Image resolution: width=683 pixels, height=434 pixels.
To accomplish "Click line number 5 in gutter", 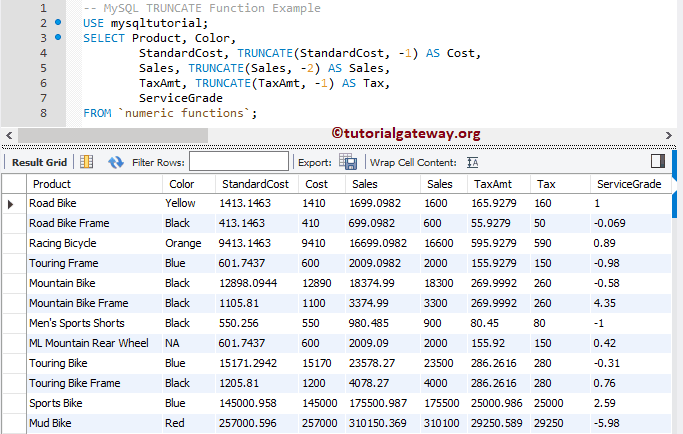I will tap(43, 68).
